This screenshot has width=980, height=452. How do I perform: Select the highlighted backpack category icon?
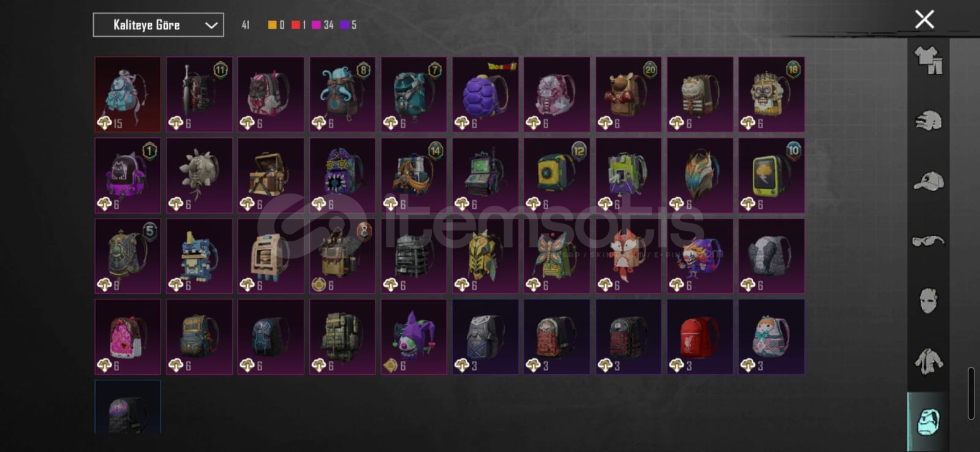(928, 421)
